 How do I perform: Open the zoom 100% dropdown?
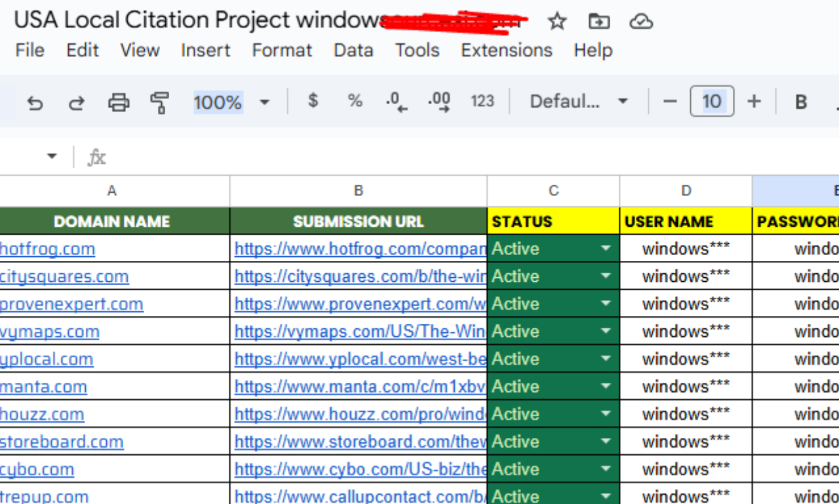[231, 102]
